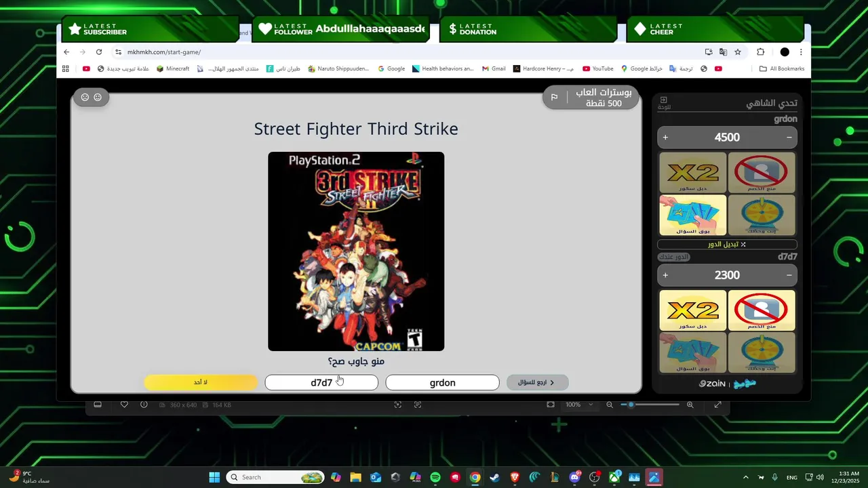868x488 pixels.
Task: Click the taskbar Search box
Action: point(275,477)
